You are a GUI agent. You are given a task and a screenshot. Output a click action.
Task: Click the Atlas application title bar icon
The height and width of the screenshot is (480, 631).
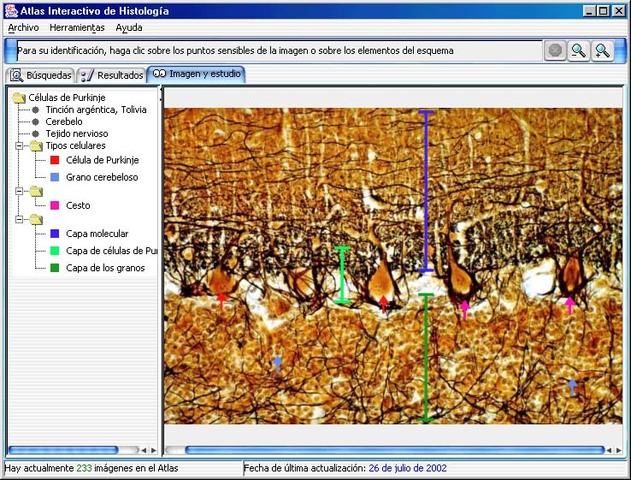coord(11,11)
